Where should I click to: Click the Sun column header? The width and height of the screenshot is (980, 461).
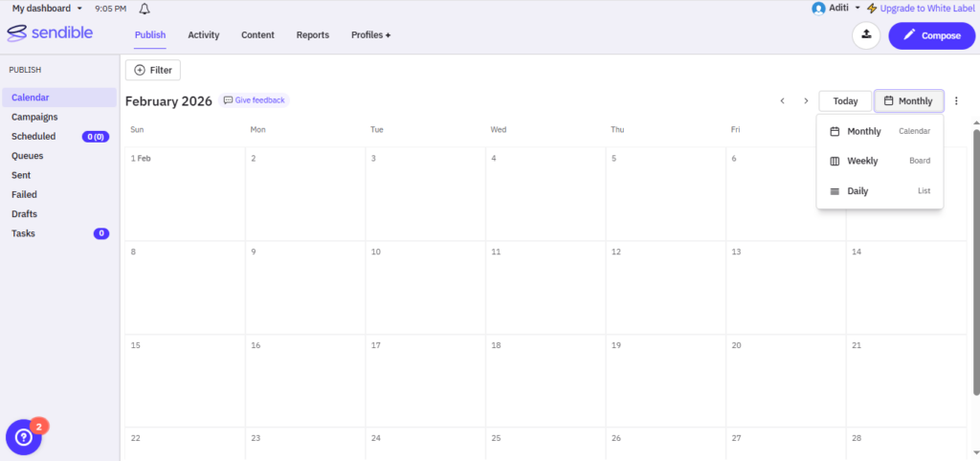click(x=137, y=130)
